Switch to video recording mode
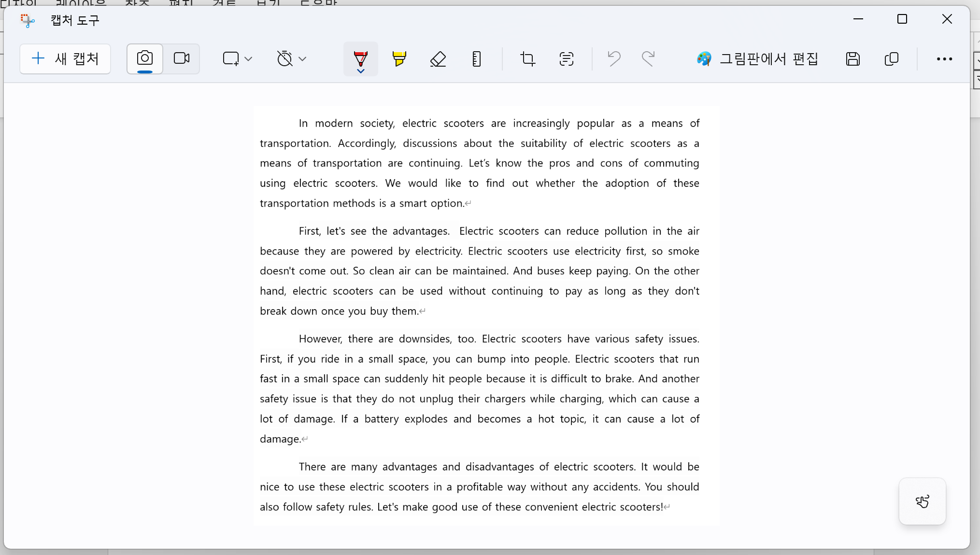The height and width of the screenshot is (555, 980). tap(182, 58)
